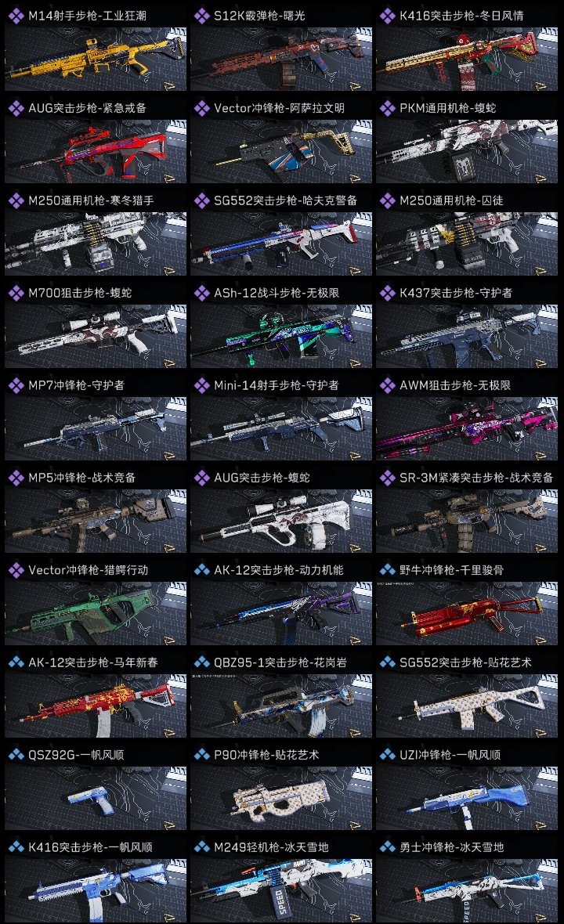Click the rarity icon next to 勇士冲锋枪-冰天雪地
This screenshot has height=924, width=564.
tap(387, 846)
